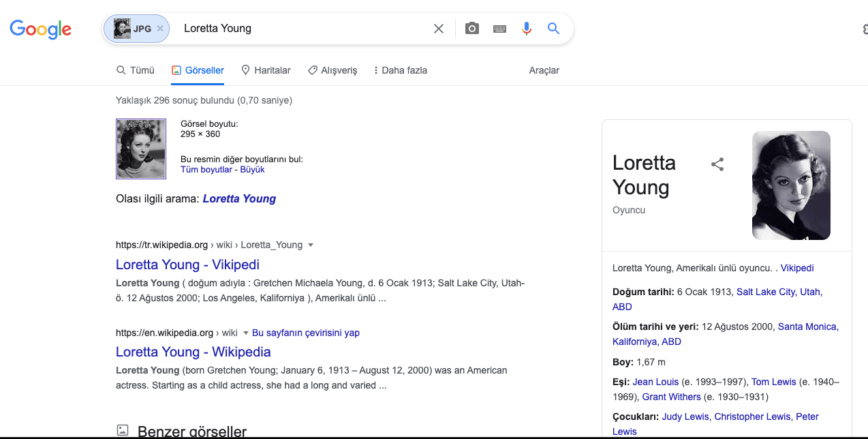Select the Görseller tab
The width and height of the screenshot is (868, 439).
tap(198, 70)
